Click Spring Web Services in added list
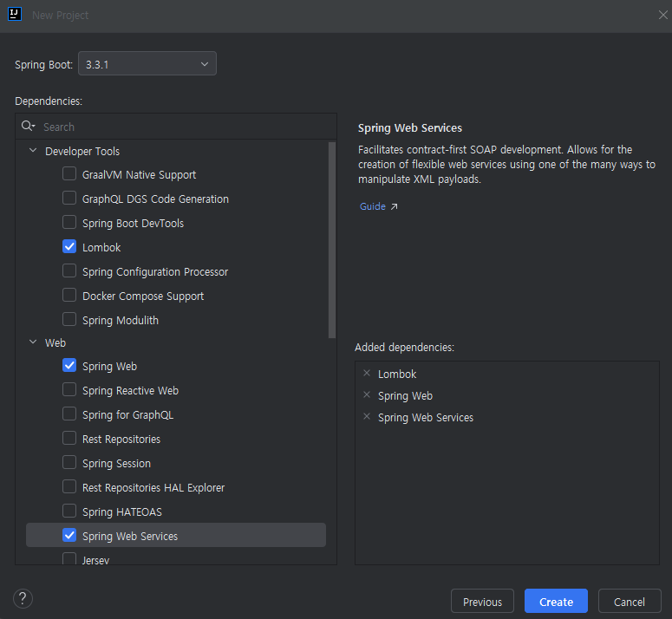 (x=426, y=418)
